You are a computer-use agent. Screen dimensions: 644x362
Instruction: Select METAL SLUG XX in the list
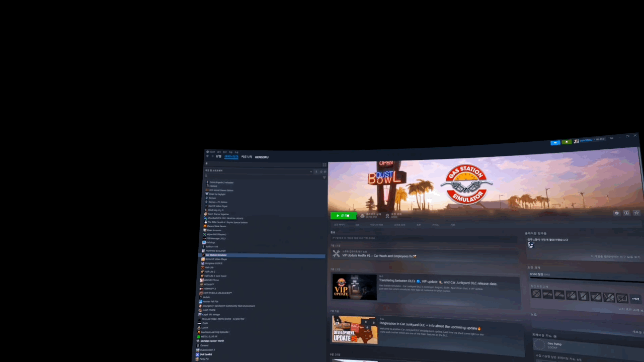pyautogui.click(x=209, y=336)
